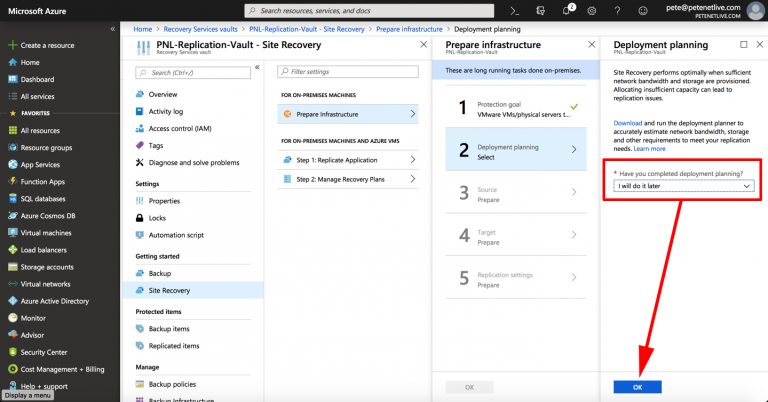The image size is (768, 402).
Task: Open Azure Cosmos DB favorite
Action: 48,216
